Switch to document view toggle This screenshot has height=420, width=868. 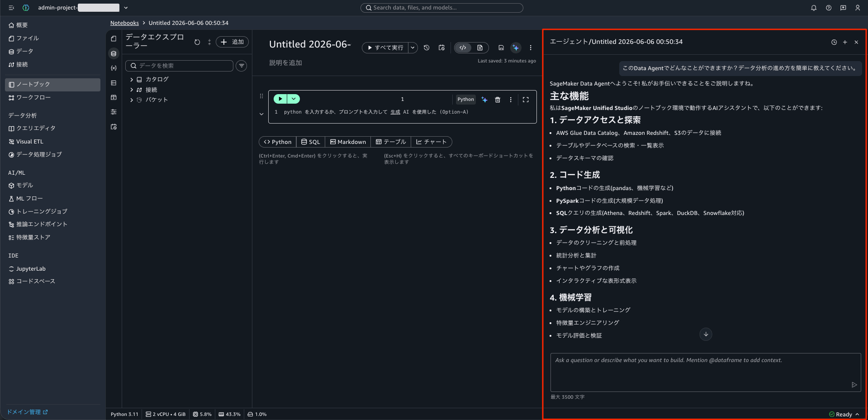point(480,48)
